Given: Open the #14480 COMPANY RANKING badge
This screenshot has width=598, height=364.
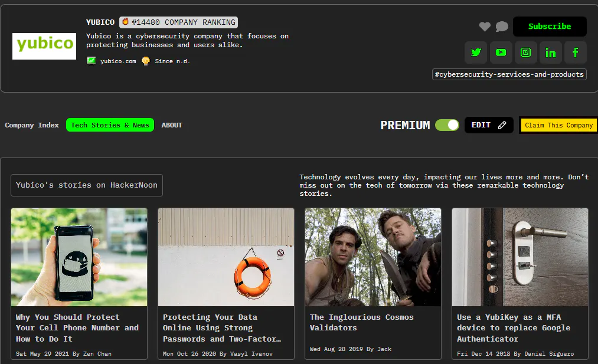Looking at the screenshot, I should (x=178, y=22).
